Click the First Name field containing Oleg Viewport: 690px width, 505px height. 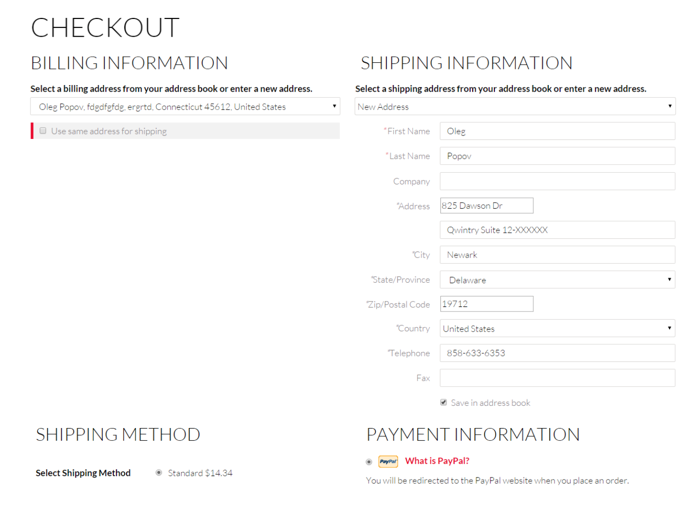(557, 131)
